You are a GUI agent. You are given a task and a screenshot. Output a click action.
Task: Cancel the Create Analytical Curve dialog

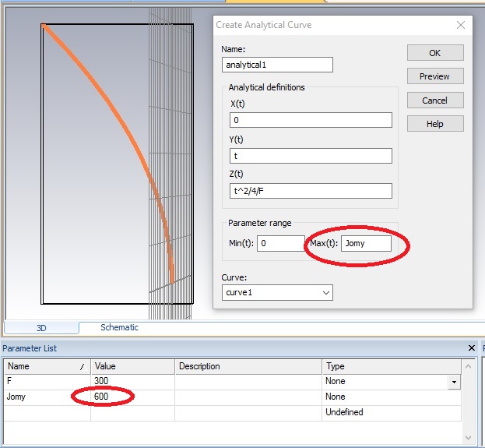click(x=435, y=101)
